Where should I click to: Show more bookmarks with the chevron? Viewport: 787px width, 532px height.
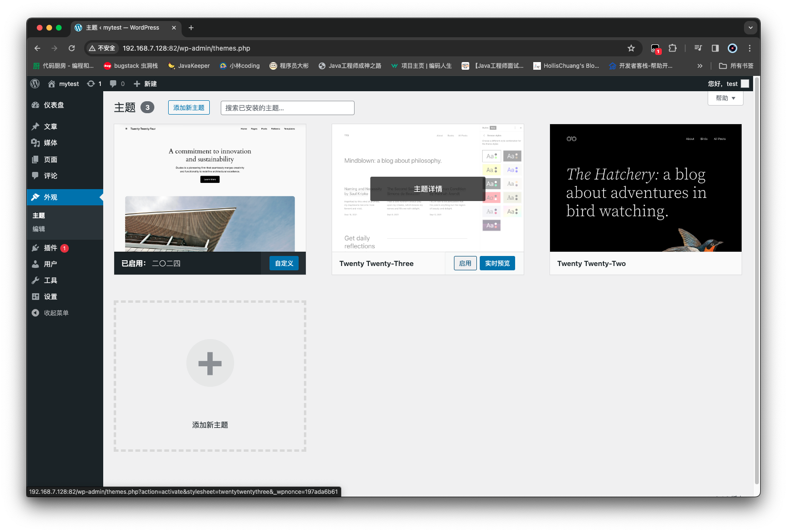(700, 66)
